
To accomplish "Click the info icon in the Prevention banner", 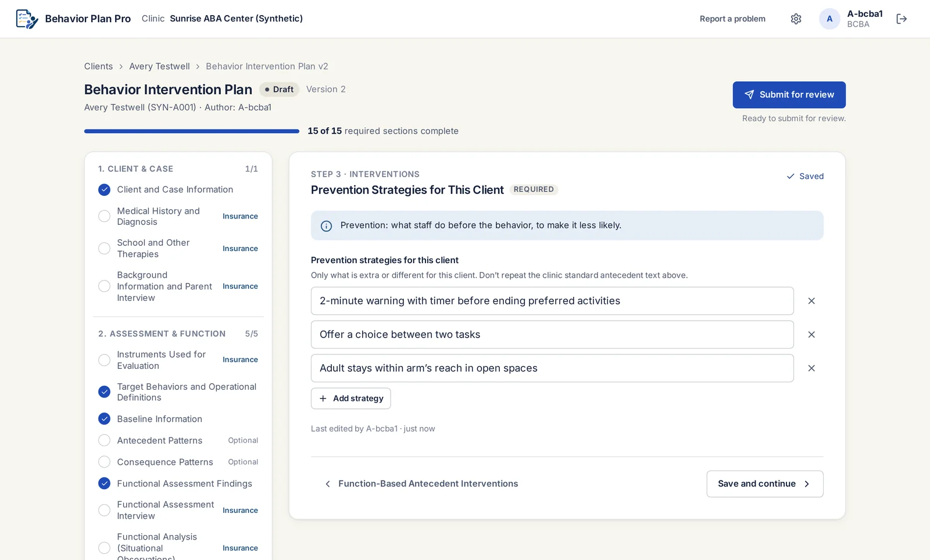I will [x=326, y=225].
